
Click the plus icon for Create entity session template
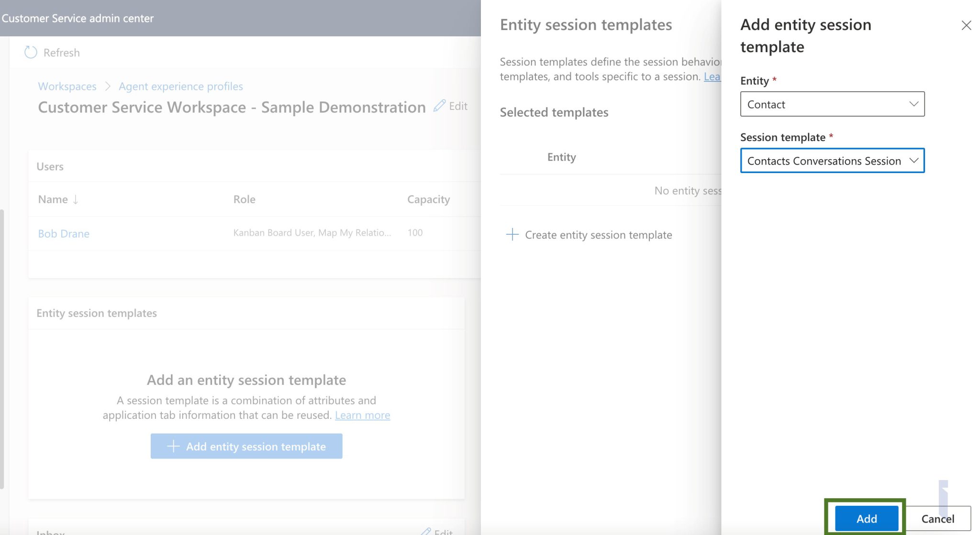tap(512, 234)
